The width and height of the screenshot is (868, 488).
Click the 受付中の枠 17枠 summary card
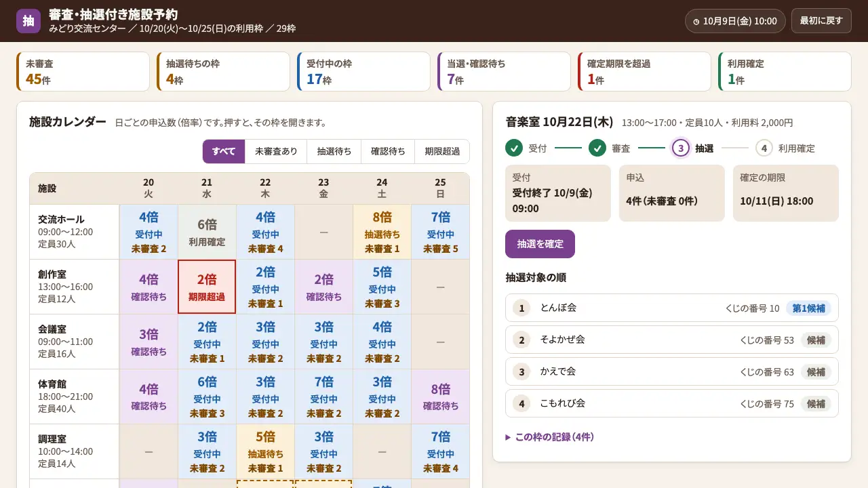pyautogui.click(x=363, y=72)
